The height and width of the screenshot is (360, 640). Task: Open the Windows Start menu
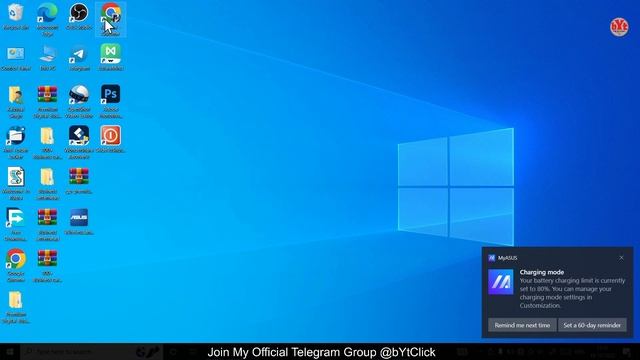(10, 352)
